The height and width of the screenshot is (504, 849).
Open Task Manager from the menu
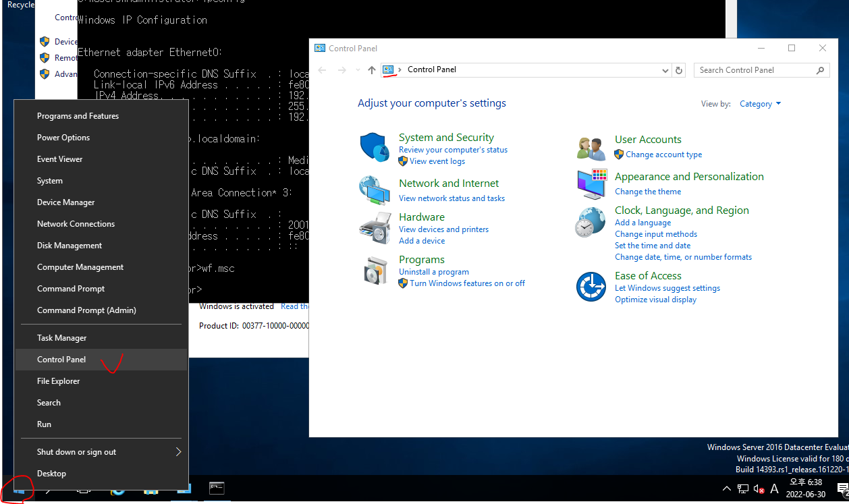tap(101, 338)
